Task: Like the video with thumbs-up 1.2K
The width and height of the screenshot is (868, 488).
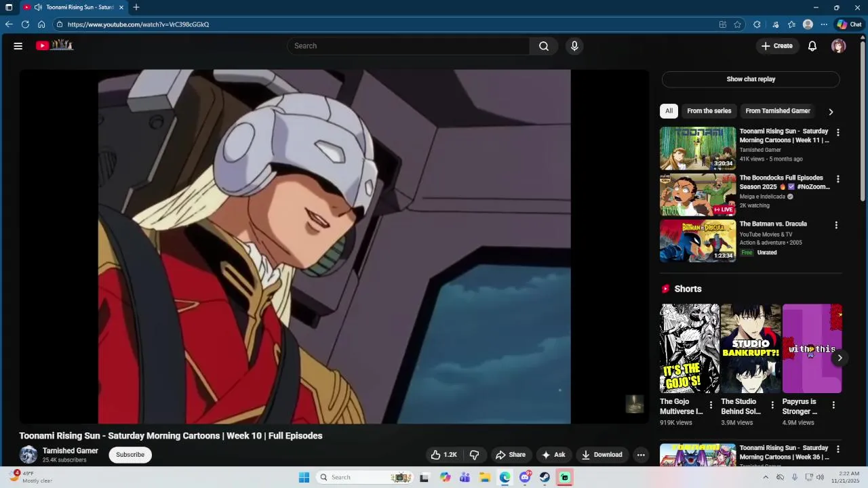Action: 444,455
